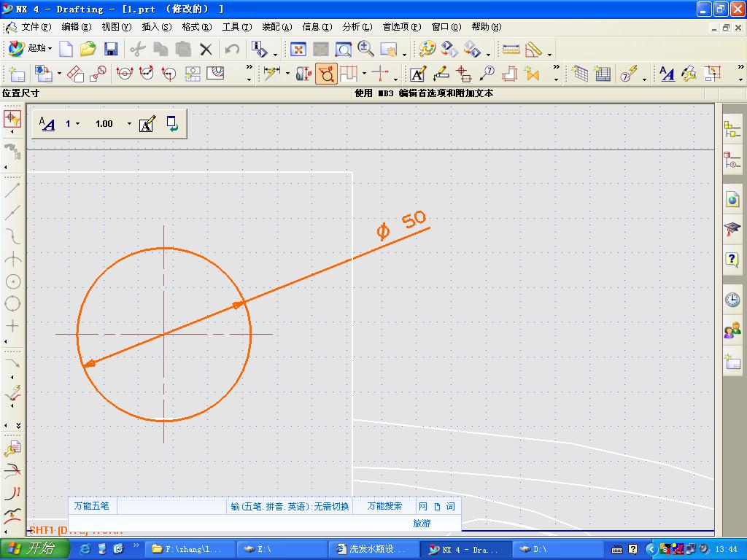Click the Delete X icon in the toolbar
The height and width of the screenshot is (560, 747).
point(206,49)
